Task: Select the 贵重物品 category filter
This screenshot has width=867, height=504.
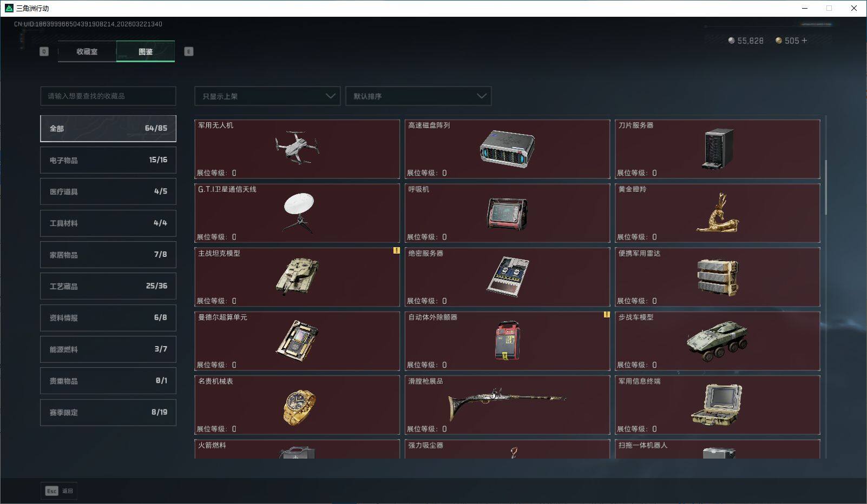Action: click(x=108, y=380)
